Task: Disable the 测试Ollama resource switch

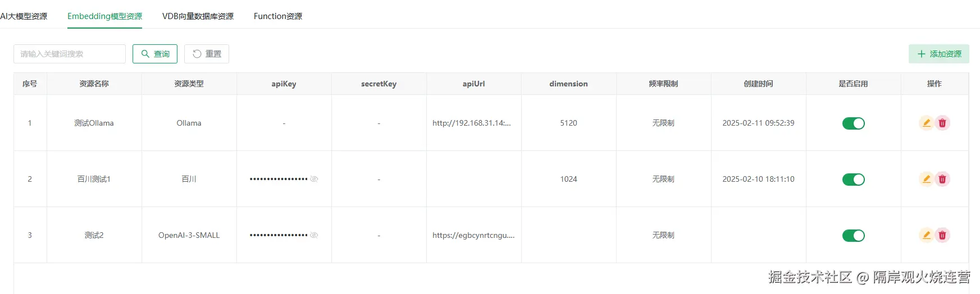Action: point(853,123)
